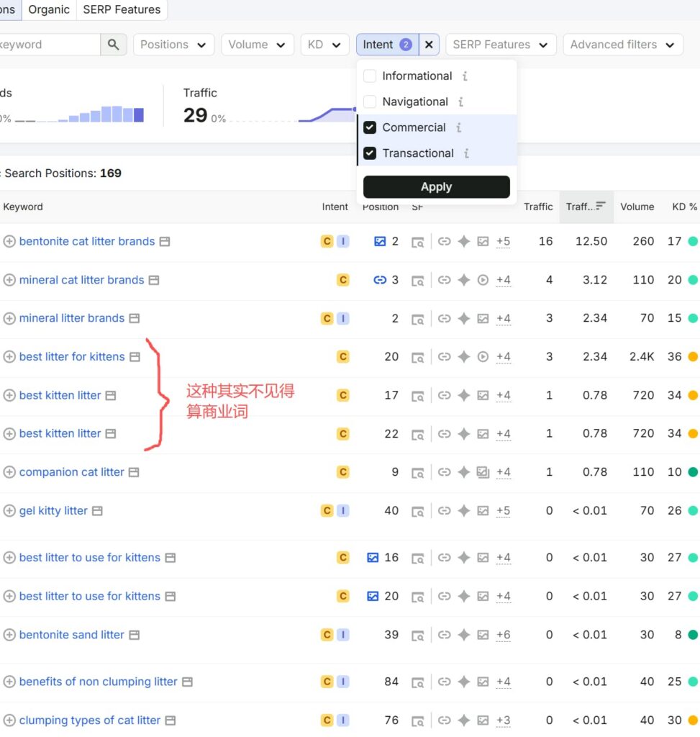Sort by the Keyword column header
This screenshot has width=700, height=737.
click(x=23, y=207)
